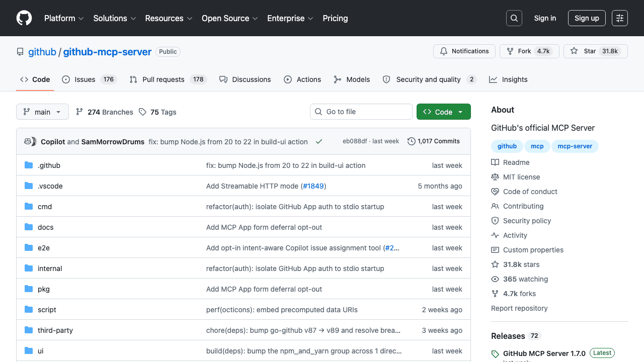
Task: Click the GitHub Octocat logo
Action: (x=24, y=18)
